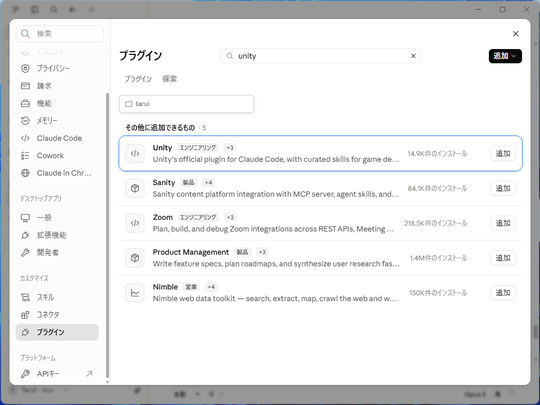Open the Billing card icon
The height and width of the screenshot is (405, 540).
pyautogui.click(x=25, y=86)
